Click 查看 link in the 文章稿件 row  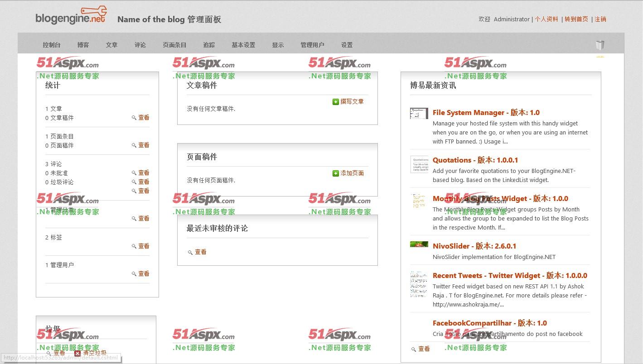(144, 117)
